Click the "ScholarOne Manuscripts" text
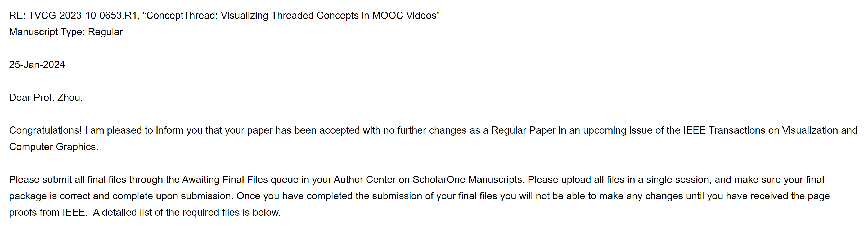The height and width of the screenshot is (226, 868). (x=467, y=179)
